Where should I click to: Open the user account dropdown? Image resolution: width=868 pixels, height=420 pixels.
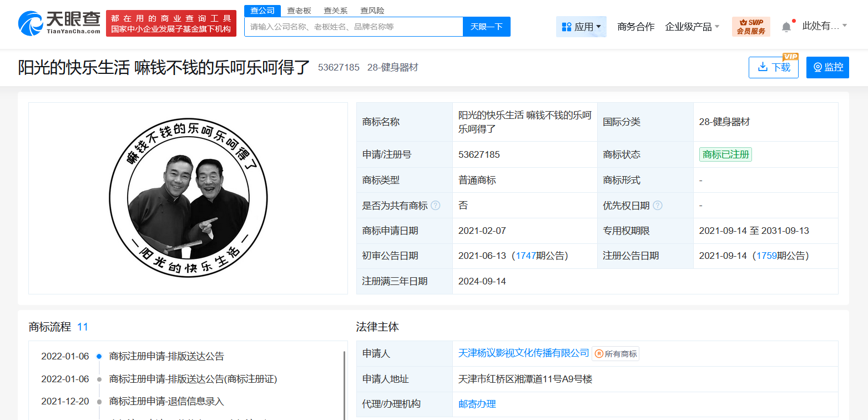coord(825,26)
